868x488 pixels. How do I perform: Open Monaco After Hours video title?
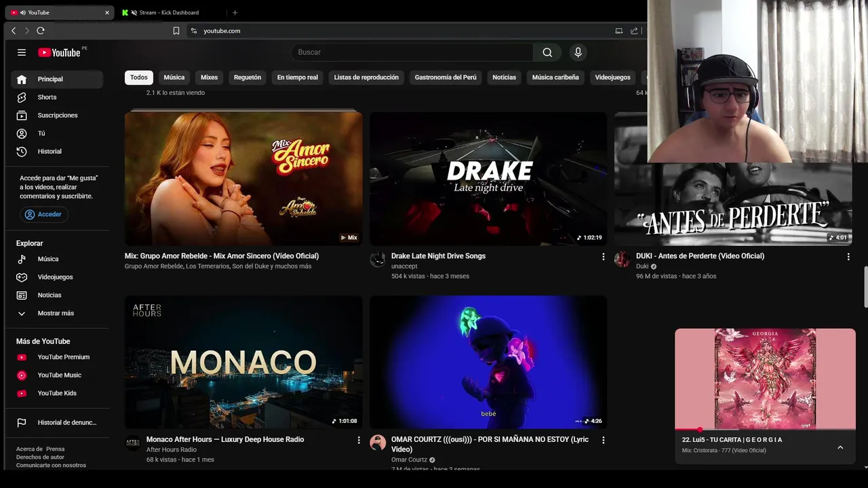tap(225, 439)
